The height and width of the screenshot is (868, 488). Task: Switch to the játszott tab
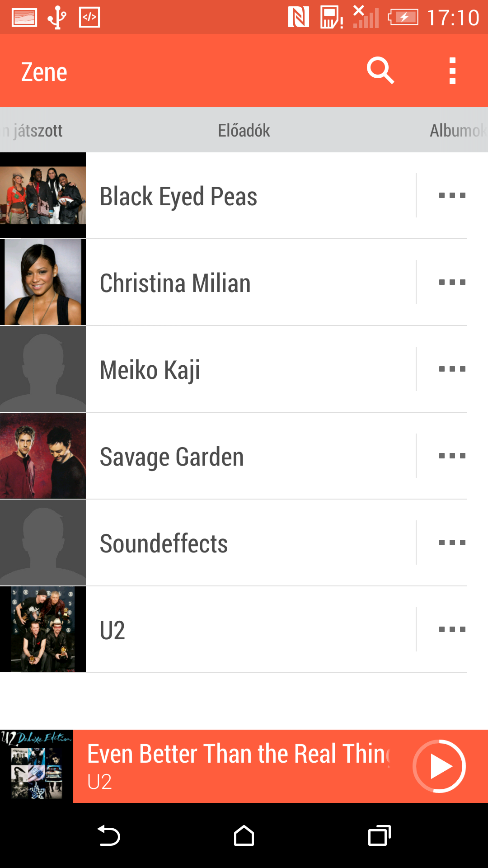point(34,131)
